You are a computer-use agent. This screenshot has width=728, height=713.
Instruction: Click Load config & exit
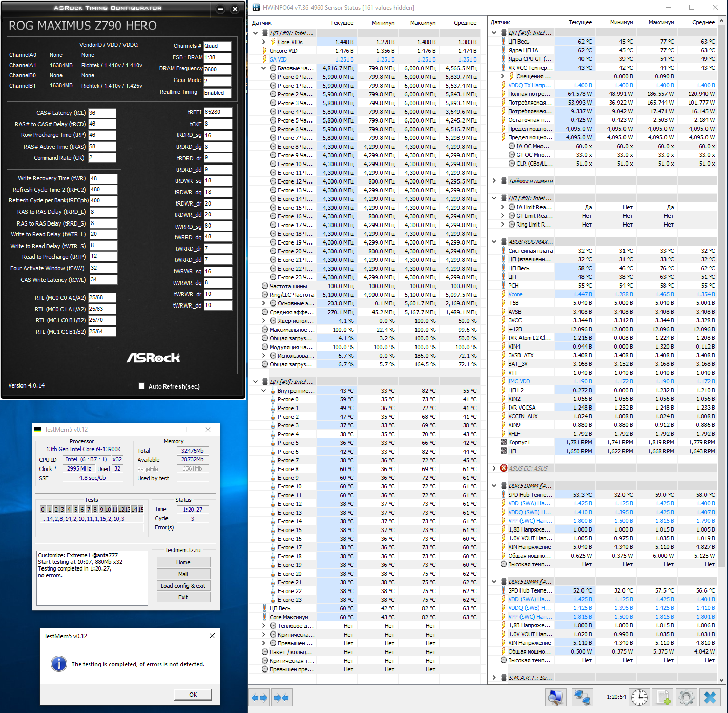point(183,586)
